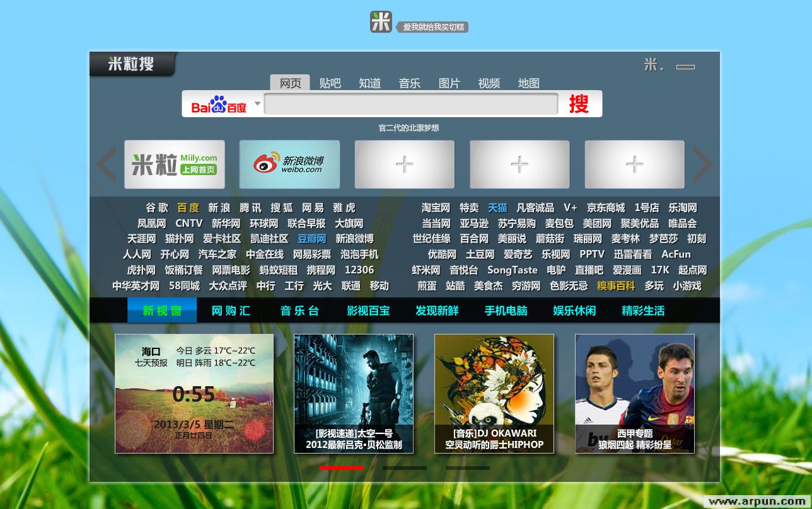The image size is (812, 509).
Task: Open the 海口 weather and clock card
Action: coord(194,394)
